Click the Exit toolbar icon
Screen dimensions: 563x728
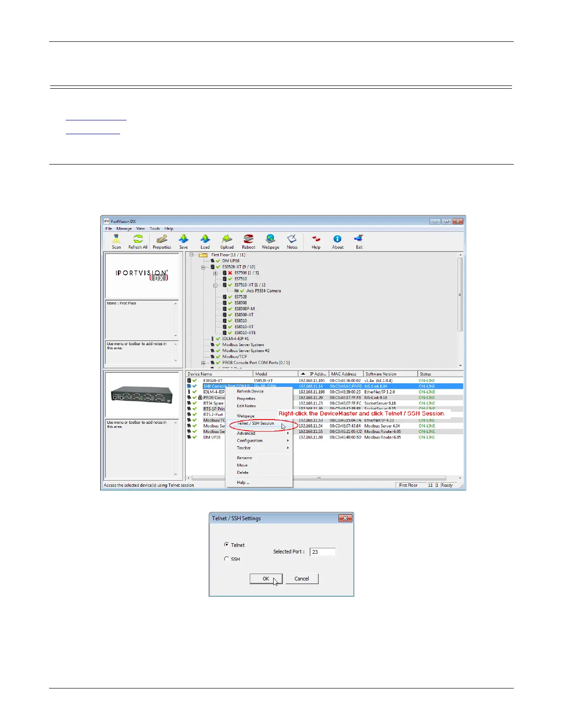(359, 239)
